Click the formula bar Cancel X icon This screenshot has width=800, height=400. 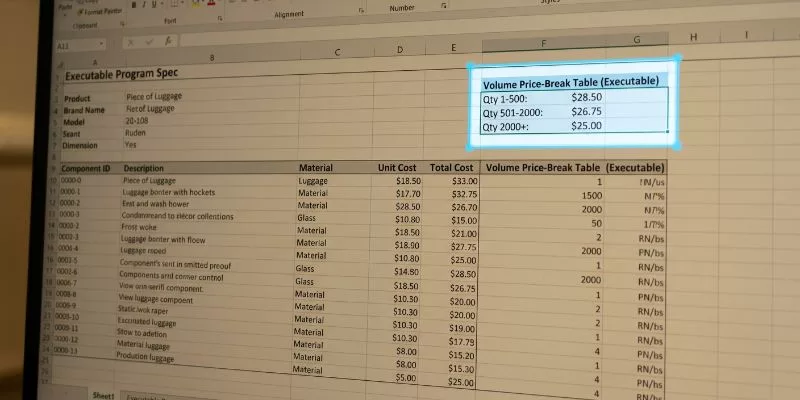(131, 42)
